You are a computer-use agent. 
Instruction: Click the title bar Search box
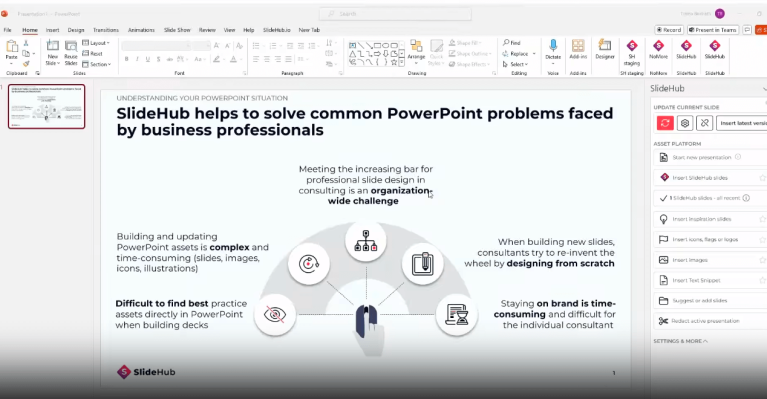point(395,14)
